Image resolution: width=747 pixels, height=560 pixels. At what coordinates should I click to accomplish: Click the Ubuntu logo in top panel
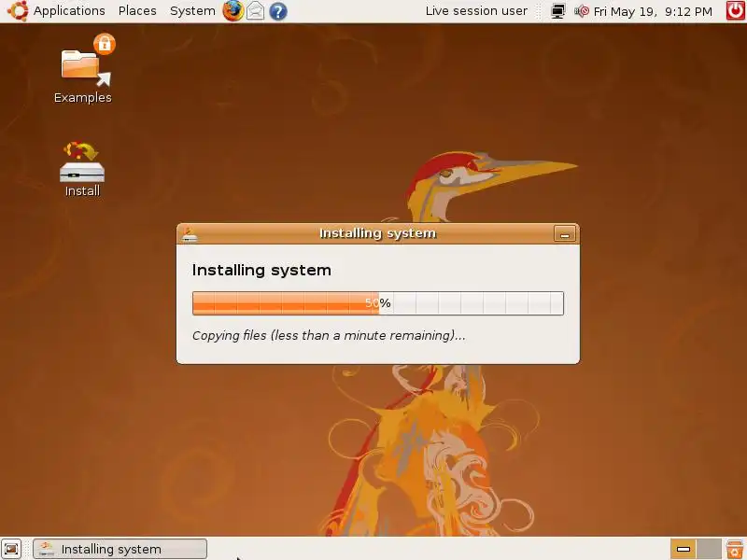[x=18, y=11]
